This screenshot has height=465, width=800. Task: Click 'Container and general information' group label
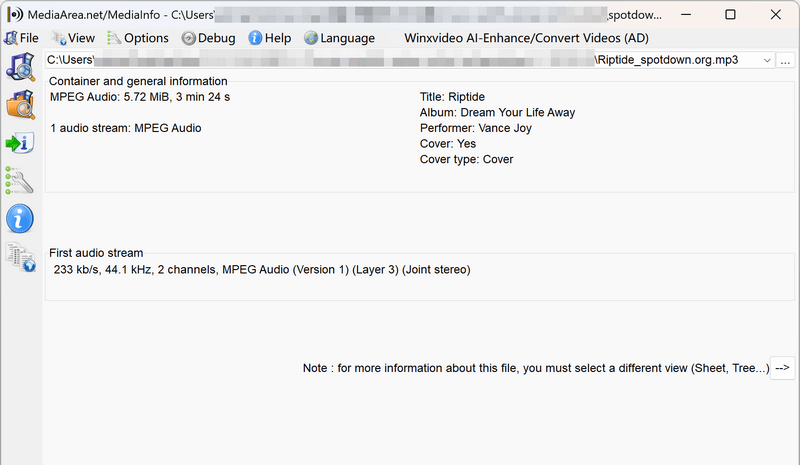tap(138, 81)
